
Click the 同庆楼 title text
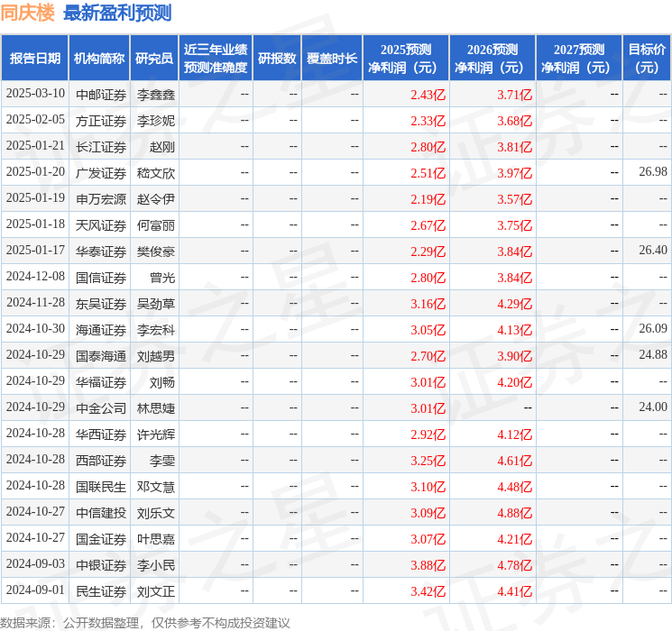click(27, 13)
